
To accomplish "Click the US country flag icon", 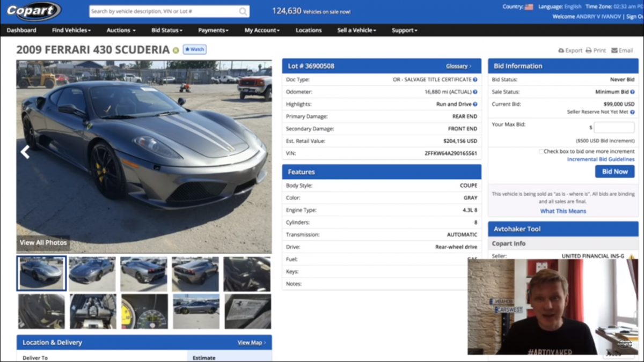I will pyautogui.click(x=529, y=7).
